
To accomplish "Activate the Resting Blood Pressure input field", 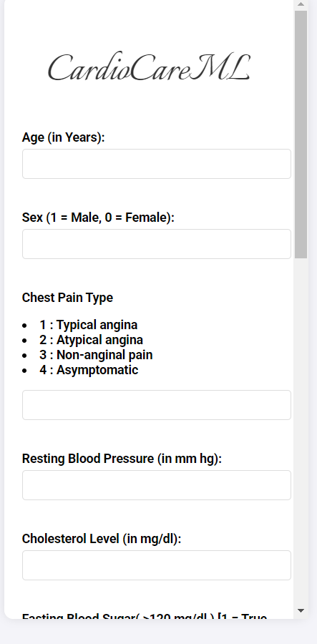I will [157, 485].
